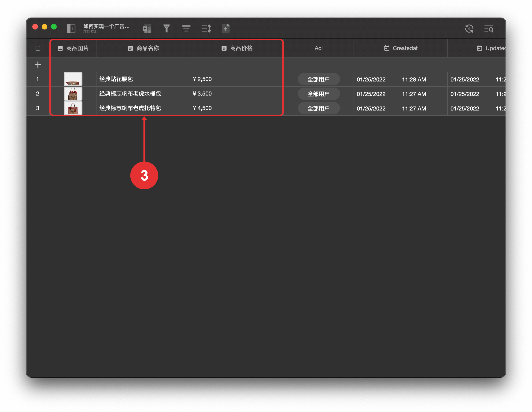Viewport: 532px width, 412px height.
Task: Add a new row with plus
Action: click(x=38, y=65)
